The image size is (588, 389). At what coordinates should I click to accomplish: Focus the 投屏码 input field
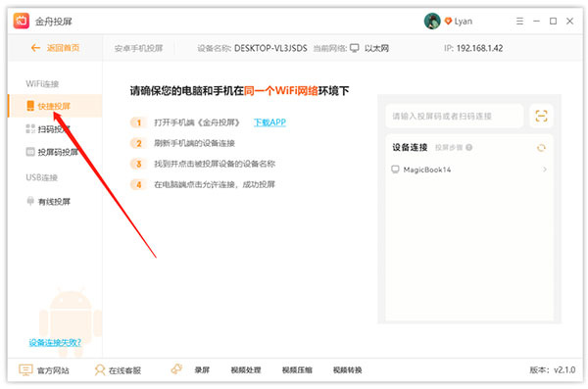(x=454, y=116)
